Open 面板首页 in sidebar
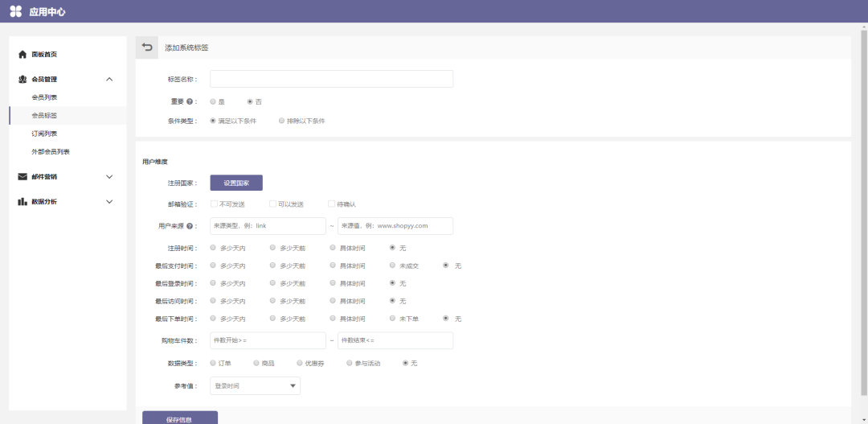The width and height of the screenshot is (868, 424). click(x=44, y=55)
